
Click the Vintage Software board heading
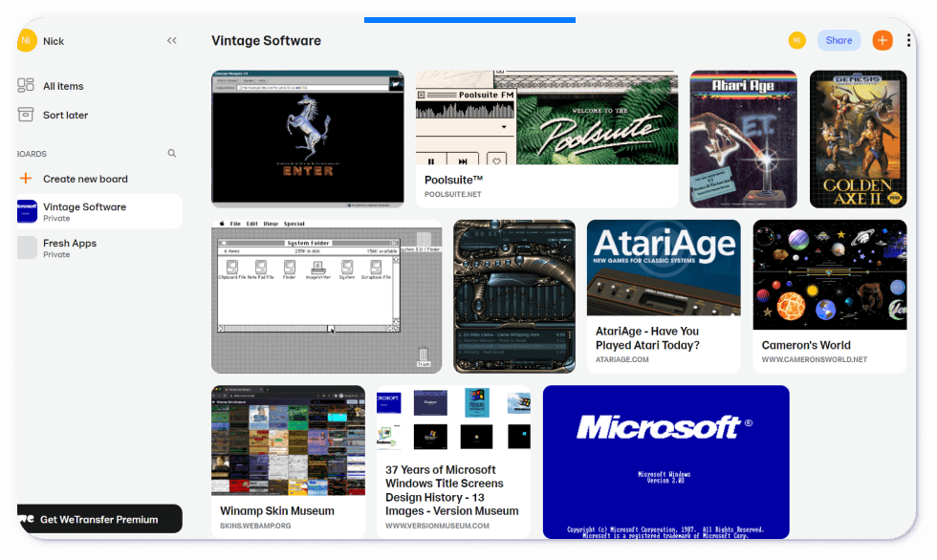coord(267,40)
